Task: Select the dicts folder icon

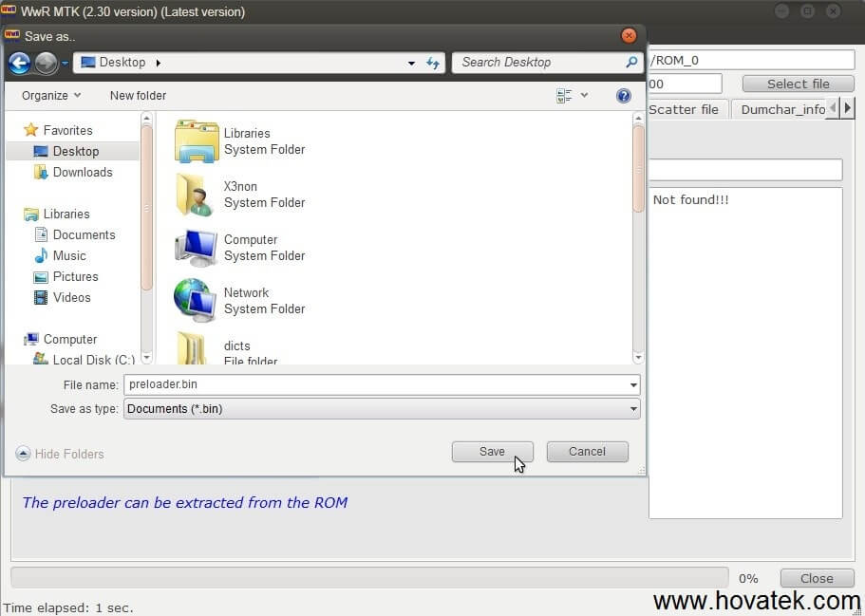Action: [x=193, y=348]
